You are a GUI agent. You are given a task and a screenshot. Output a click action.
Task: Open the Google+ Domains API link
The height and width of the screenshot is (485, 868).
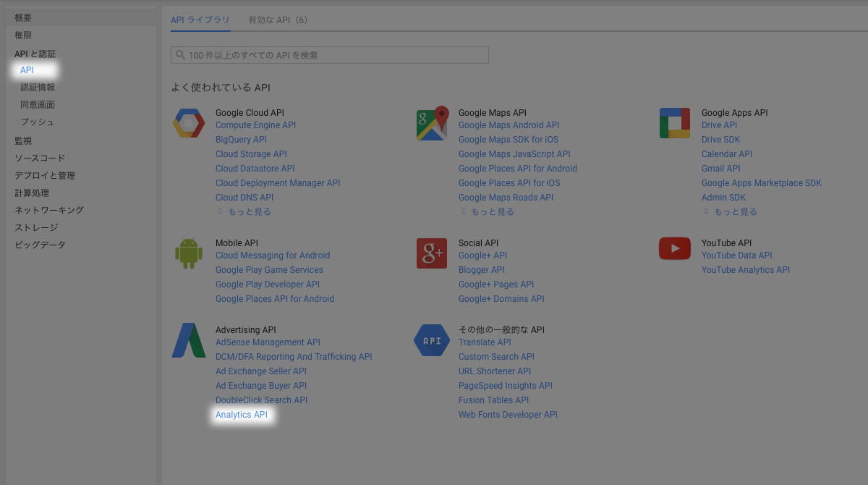pos(501,299)
